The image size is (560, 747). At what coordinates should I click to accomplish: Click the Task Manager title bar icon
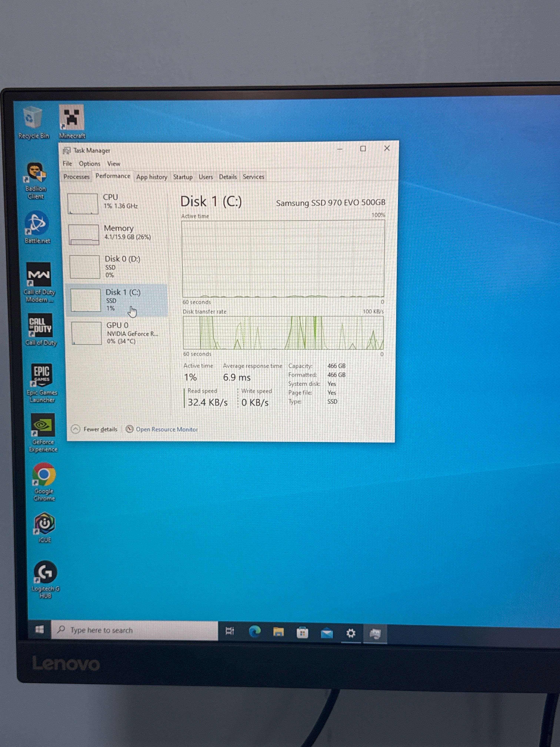click(67, 151)
